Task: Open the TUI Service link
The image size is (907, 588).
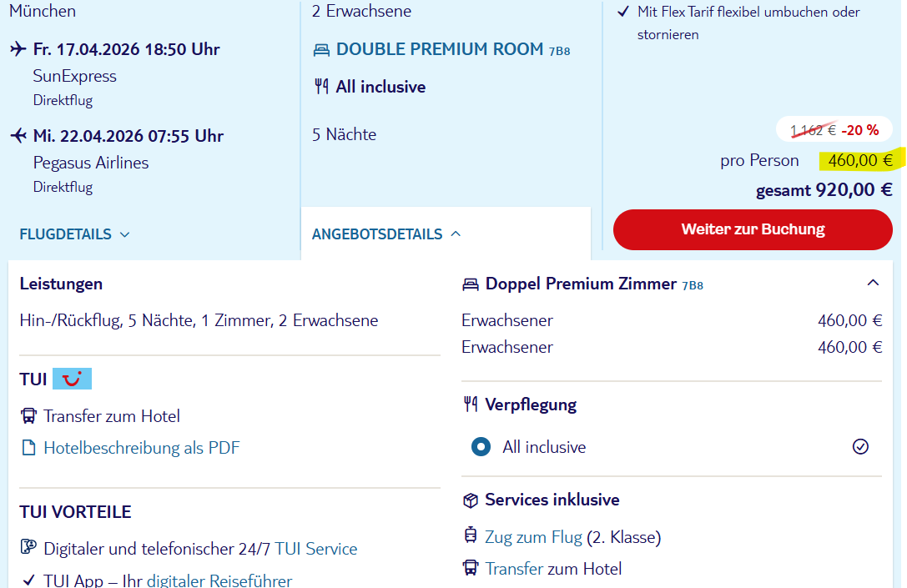Action: [x=316, y=549]
